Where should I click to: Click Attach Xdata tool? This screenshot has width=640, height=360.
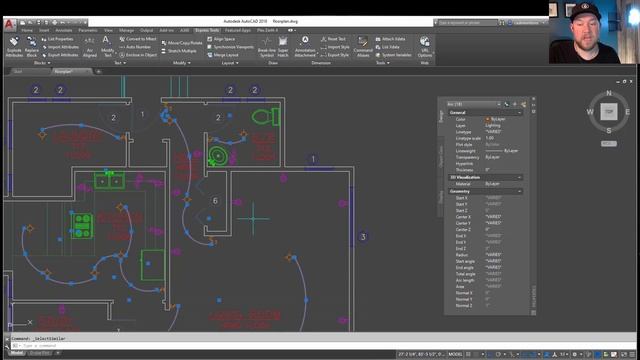point(390,39)
